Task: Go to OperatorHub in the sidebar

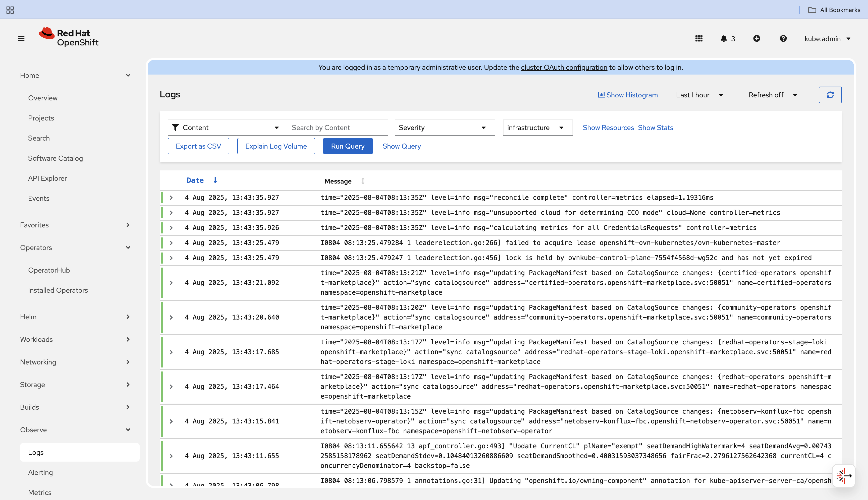Action: pyautogui.click(x=49, y=270)
